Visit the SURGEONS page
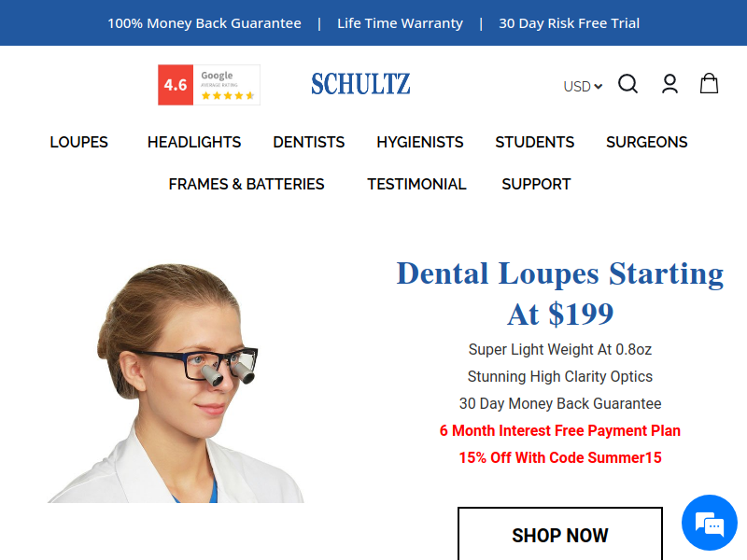Image resolution: width=747 pixels, height=560 pixels. click(646, 142)
